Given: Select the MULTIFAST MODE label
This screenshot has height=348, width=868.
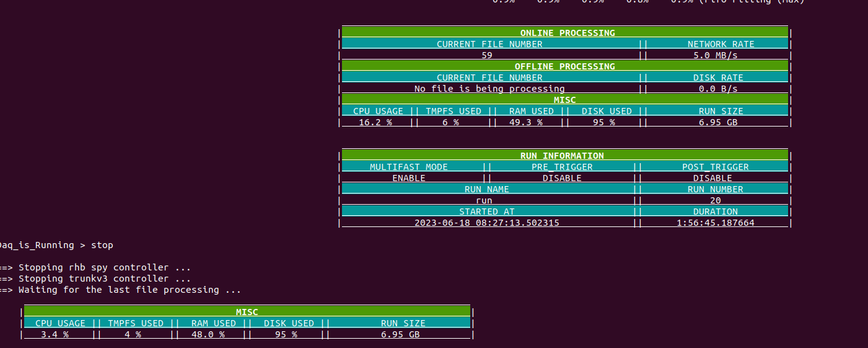Looking at the screenshot, I should pyautogui.click(x=408, y=167).
